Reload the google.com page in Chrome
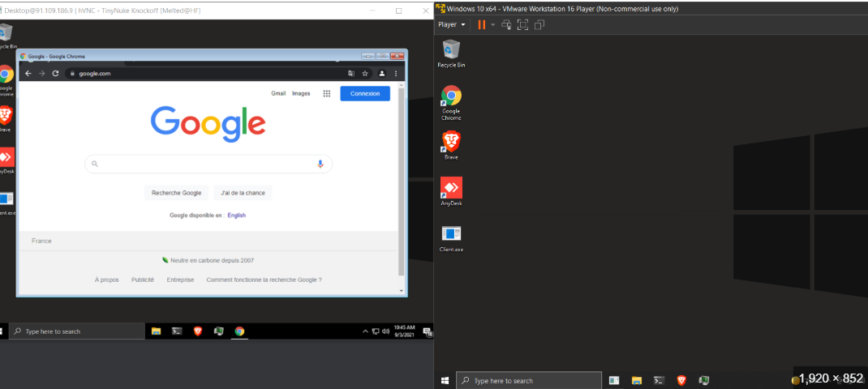 (55, 73)
